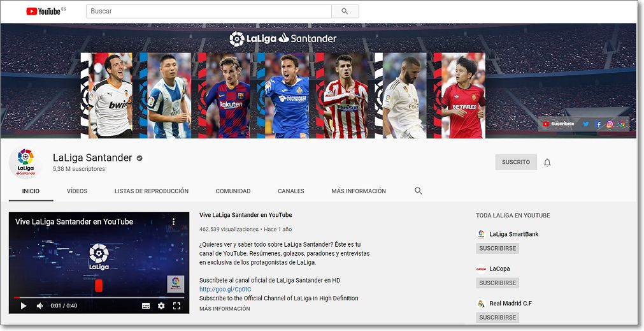Open the LaCopa channel icon
This screenshot has width=644, height=331.
click(481, 269)
